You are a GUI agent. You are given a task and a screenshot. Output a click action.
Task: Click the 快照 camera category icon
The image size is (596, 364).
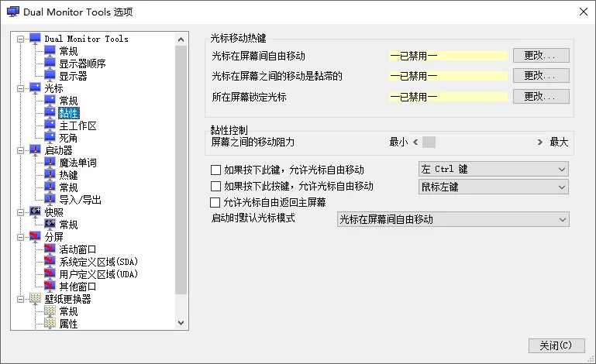click(35, 212)
